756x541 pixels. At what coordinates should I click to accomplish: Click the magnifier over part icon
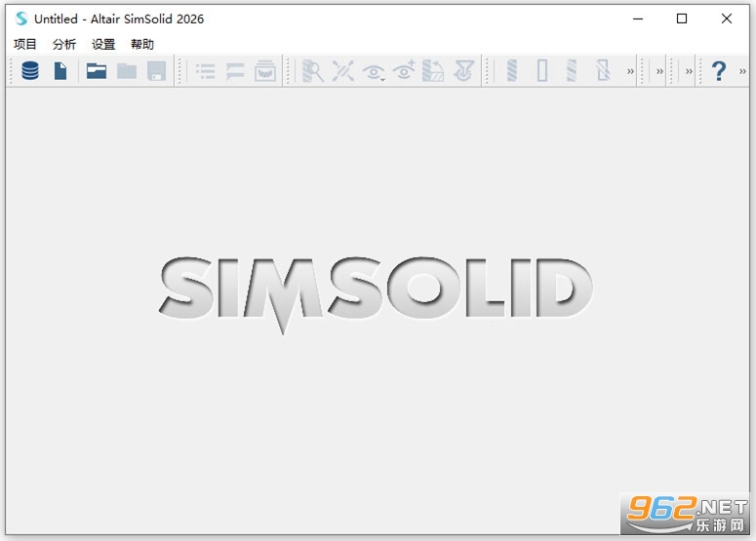[x=312, y=71]
